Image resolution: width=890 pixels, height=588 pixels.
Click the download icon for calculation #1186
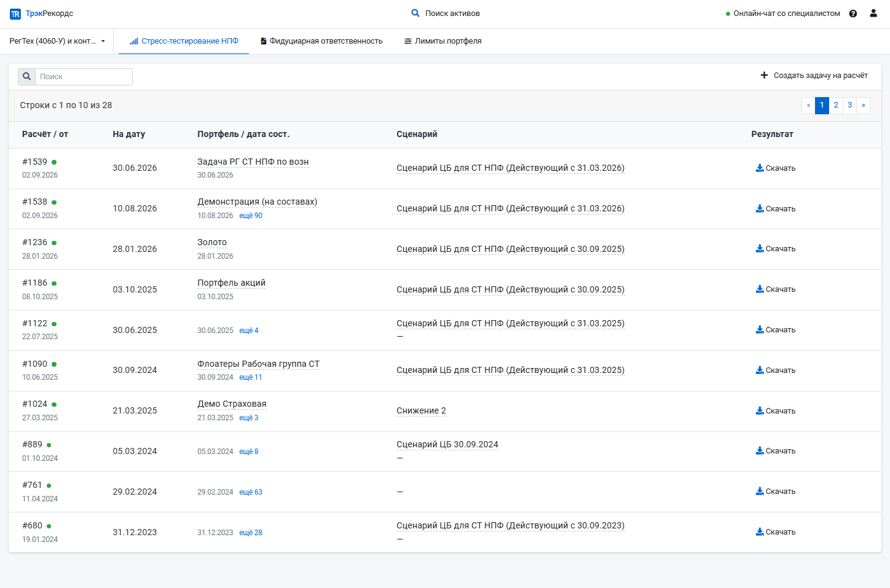click(x=760, y=289)
